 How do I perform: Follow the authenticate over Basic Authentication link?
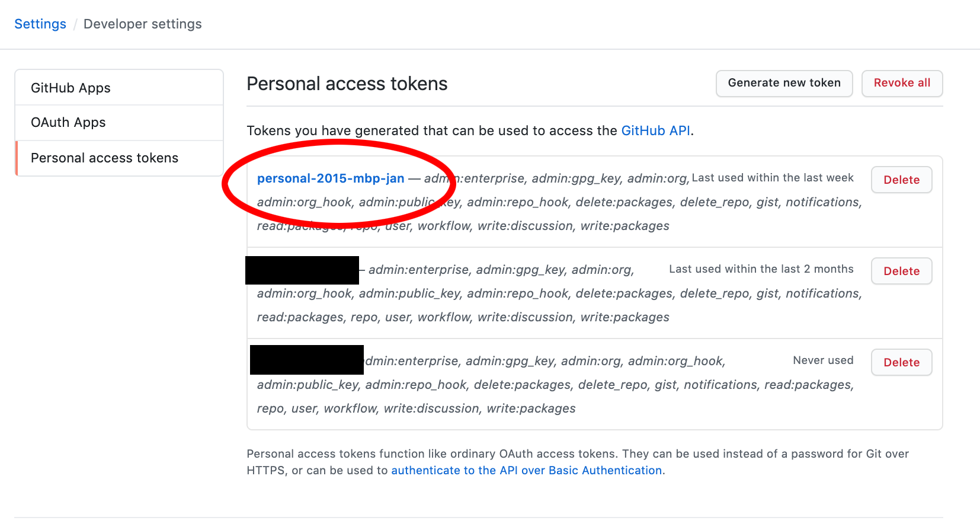pos(526,470)
